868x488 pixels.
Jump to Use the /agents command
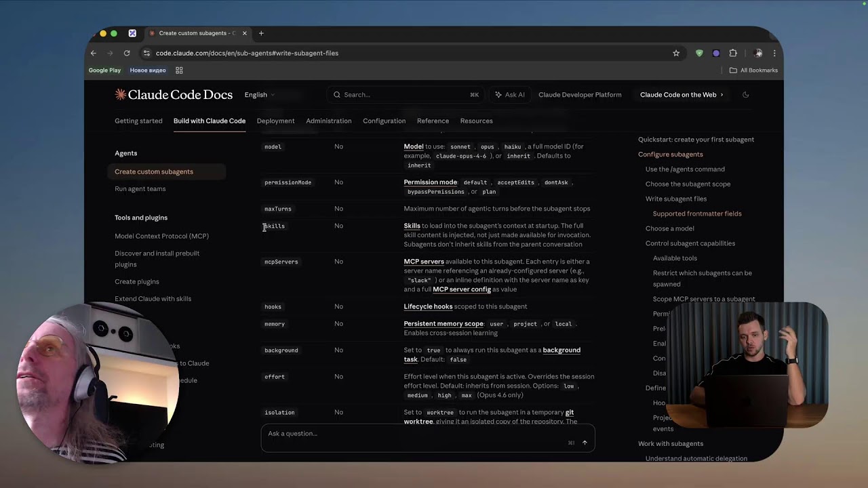(685, 169)
